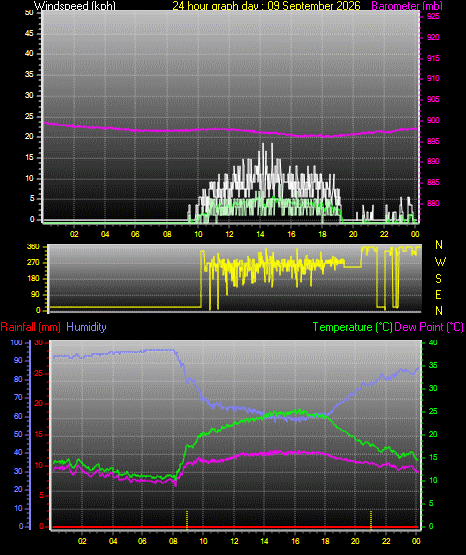466x555 pixels.
Task: Click the 900 mb barometer axis value
Action: 433,120
